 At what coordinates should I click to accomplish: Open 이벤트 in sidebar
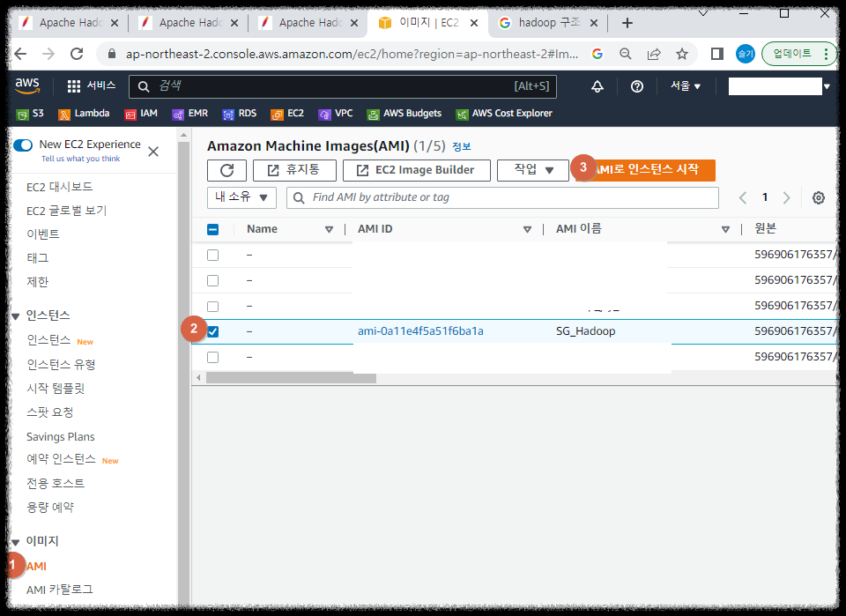(42, 234)
